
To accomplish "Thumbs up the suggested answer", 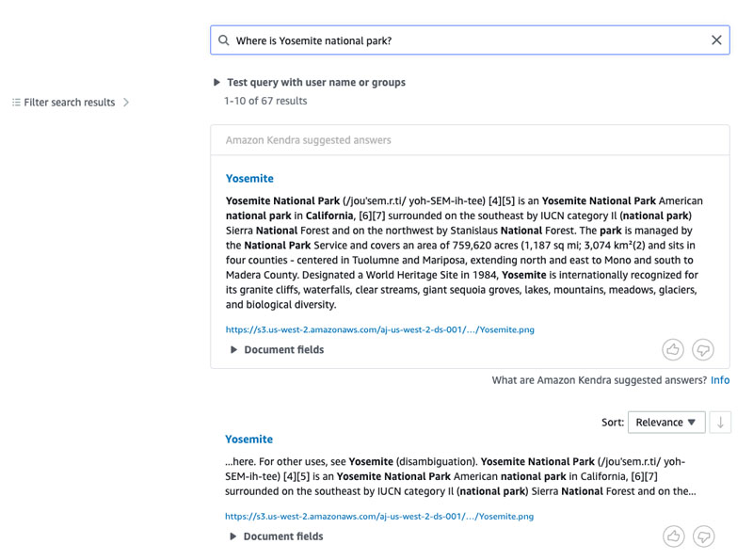I will (673, 349).
